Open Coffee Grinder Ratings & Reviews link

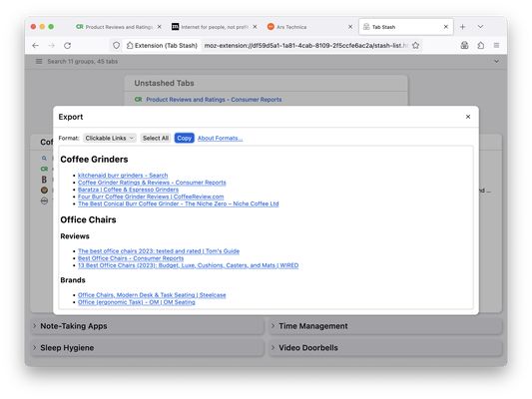(x=152, y=183)
